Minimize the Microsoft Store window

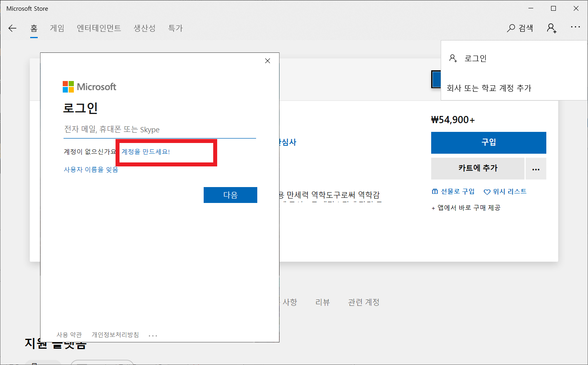(x=531, y=8)
